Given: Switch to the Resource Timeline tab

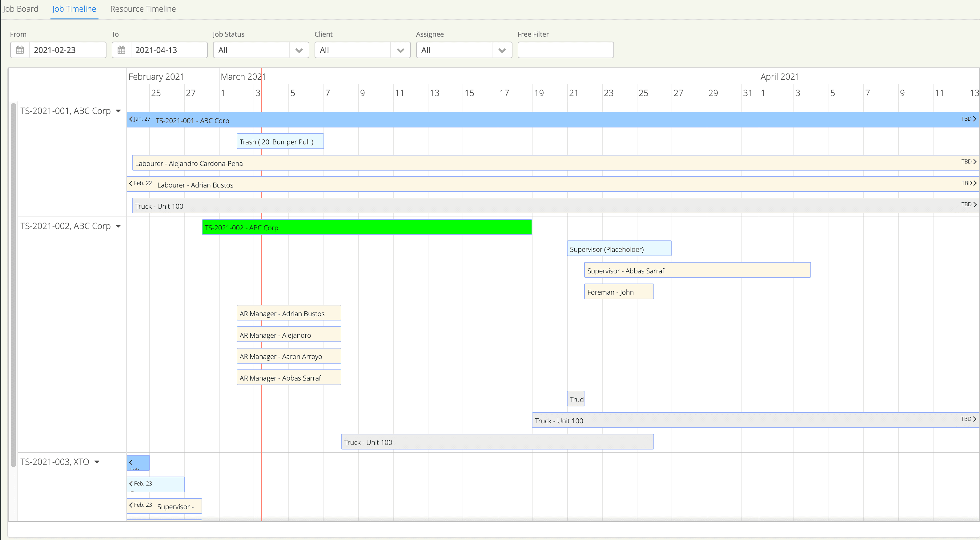Looking at the screenshot, I should 143,9.
